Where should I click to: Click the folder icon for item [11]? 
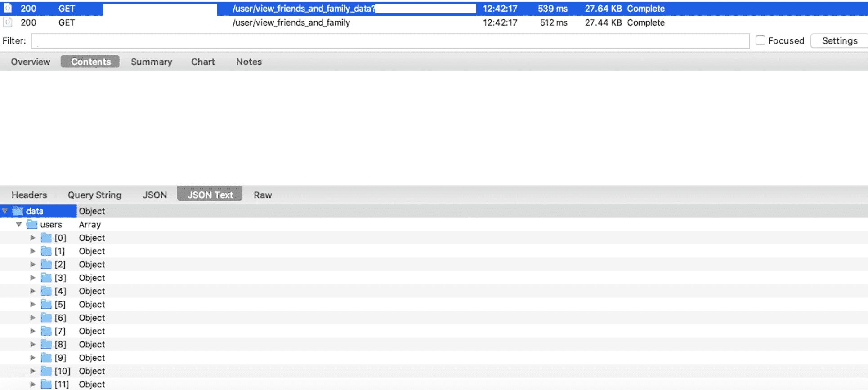coord(46,384)
